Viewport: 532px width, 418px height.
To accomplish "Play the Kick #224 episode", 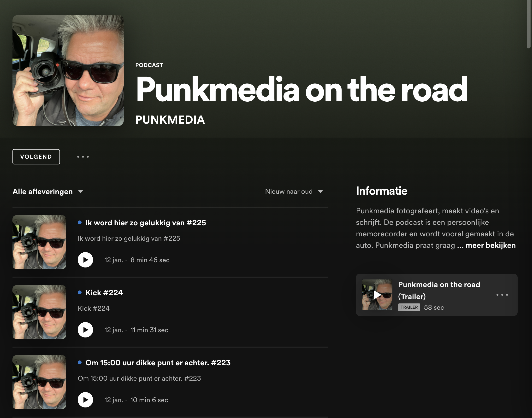I will 85,330.
